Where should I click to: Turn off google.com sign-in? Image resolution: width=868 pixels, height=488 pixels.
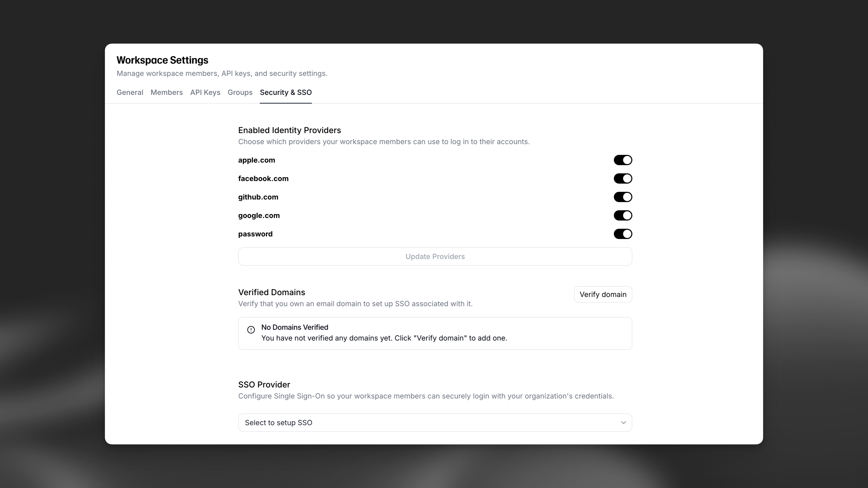tap(622, 215)
